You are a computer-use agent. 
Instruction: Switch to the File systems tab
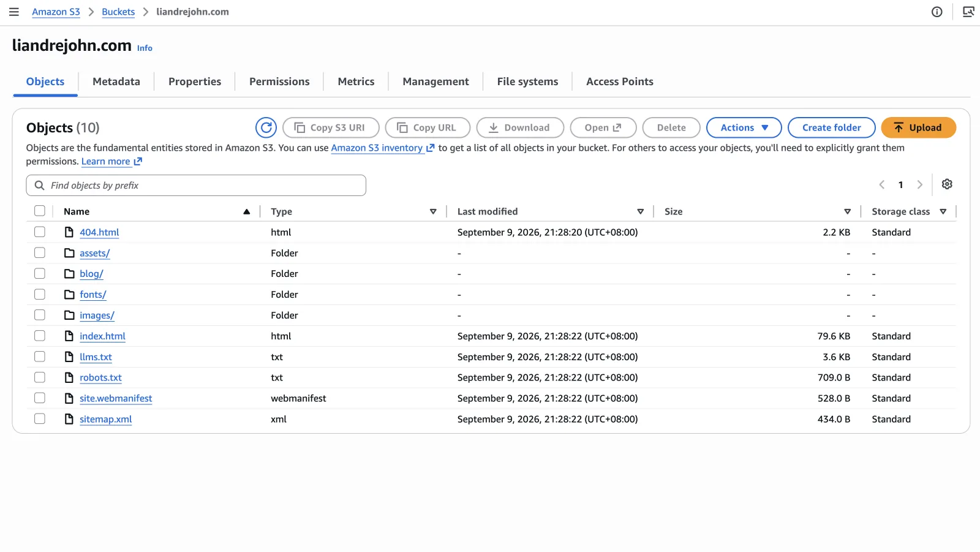click(x=527, y=81)
